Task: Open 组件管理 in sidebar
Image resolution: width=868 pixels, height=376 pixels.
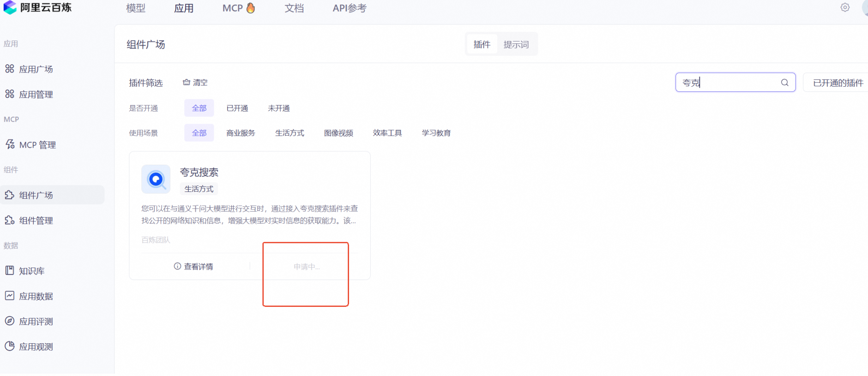Action: pyautogui.click(x=36, y=221)
